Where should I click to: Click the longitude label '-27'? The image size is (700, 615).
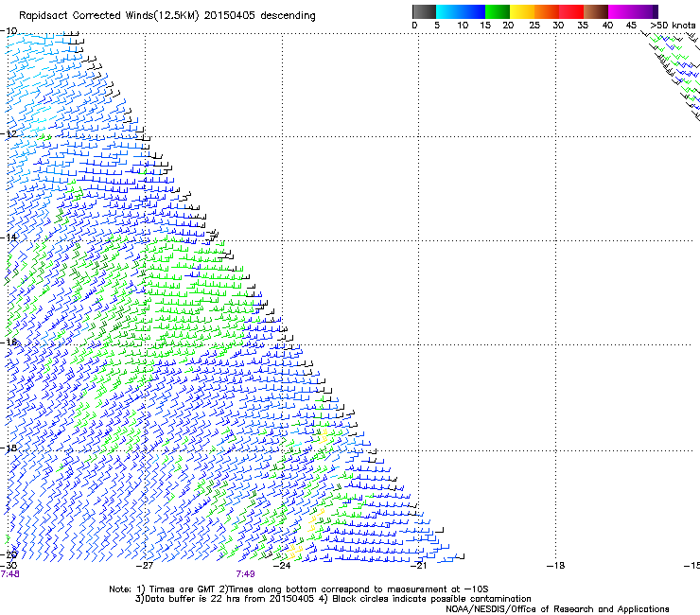(145, 566)
